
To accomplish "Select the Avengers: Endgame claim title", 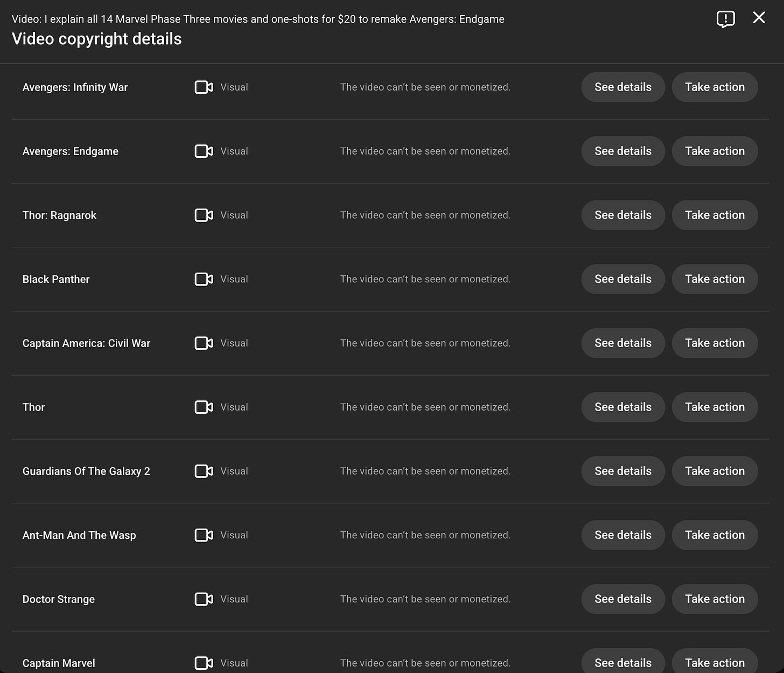I will tap(71, 151).
